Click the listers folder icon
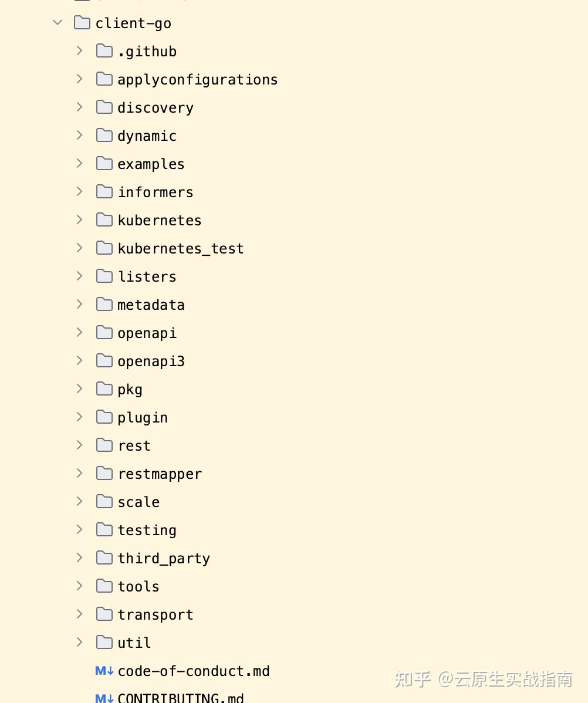This screenshot has width=588, height=703. (x=104, y=276)
